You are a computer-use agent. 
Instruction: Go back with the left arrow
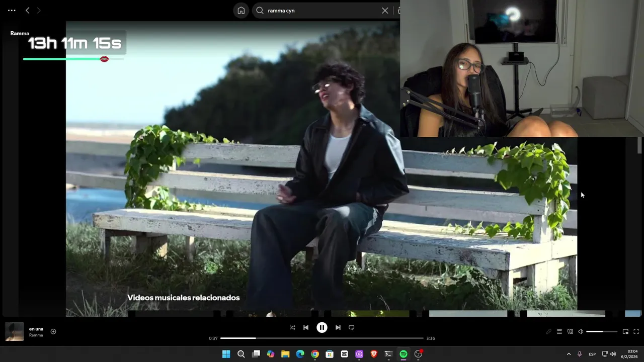28,10
